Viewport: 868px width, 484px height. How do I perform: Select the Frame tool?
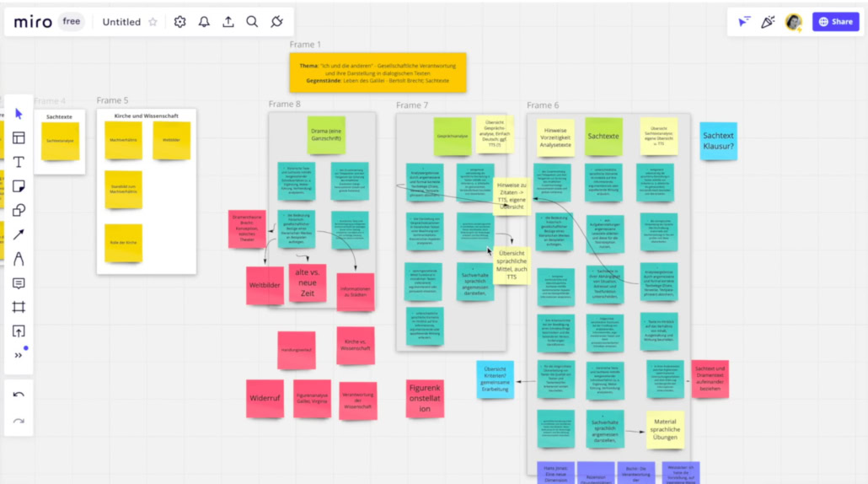[x=19, y=307]
